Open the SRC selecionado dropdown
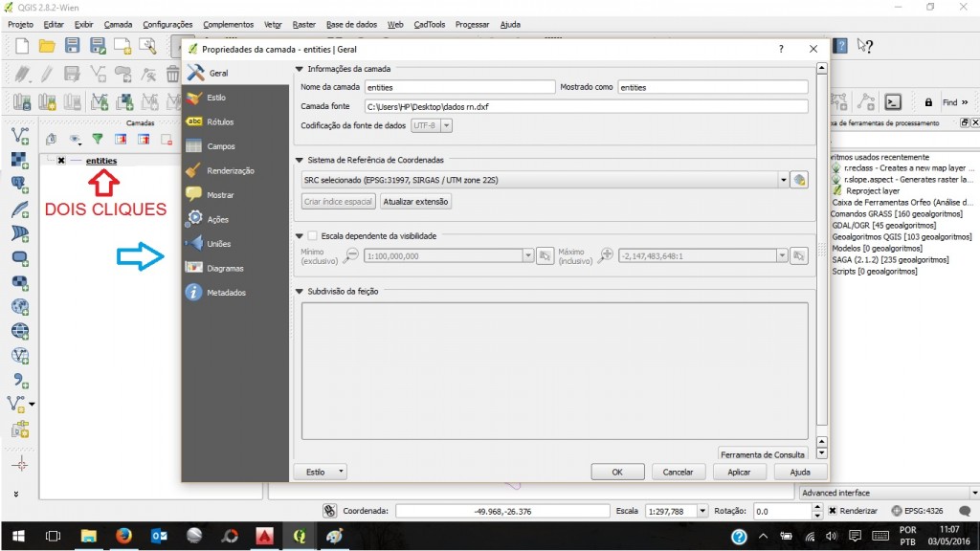This screenshot has width=980, height=551. 782,179
